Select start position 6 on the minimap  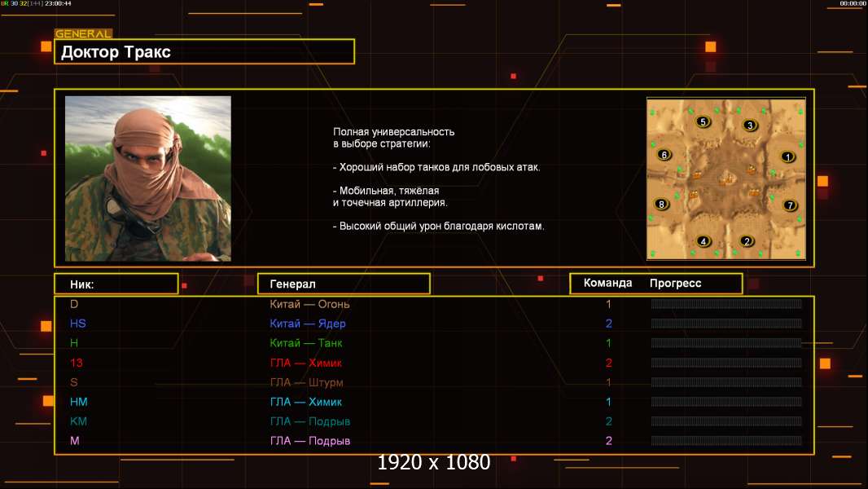(x=664, y=155)
